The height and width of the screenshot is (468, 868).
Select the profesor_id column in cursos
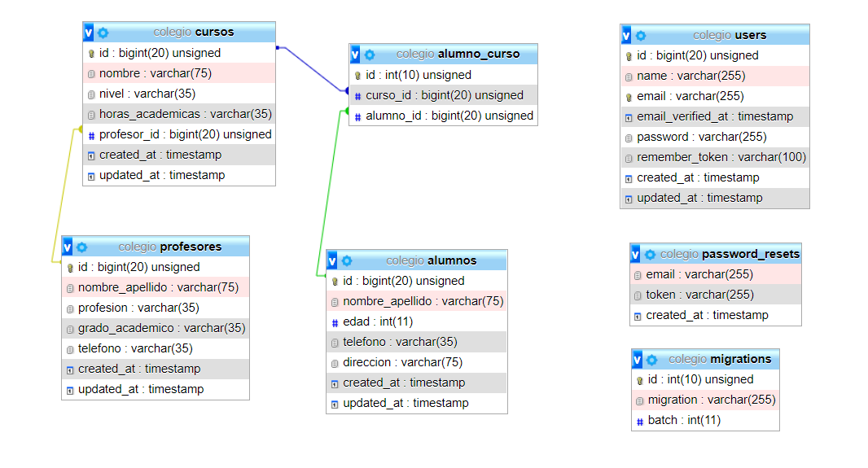click(x=178, y=134)
